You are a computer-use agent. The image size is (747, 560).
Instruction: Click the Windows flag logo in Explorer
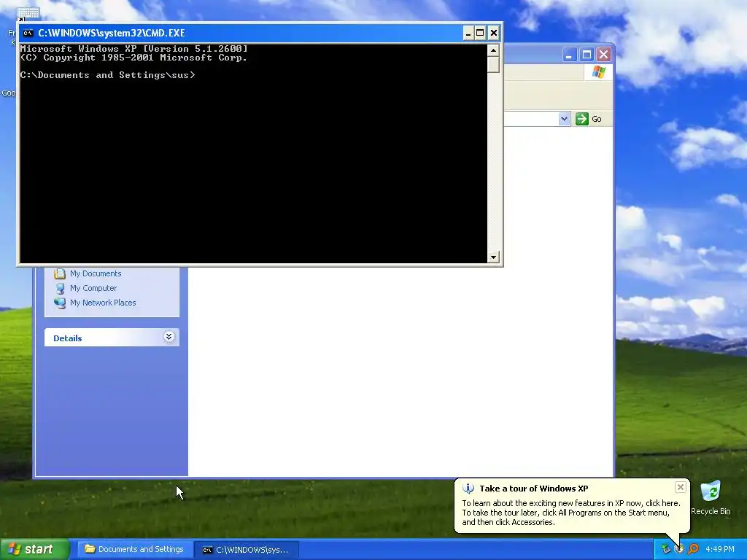(x=598, y=72)
